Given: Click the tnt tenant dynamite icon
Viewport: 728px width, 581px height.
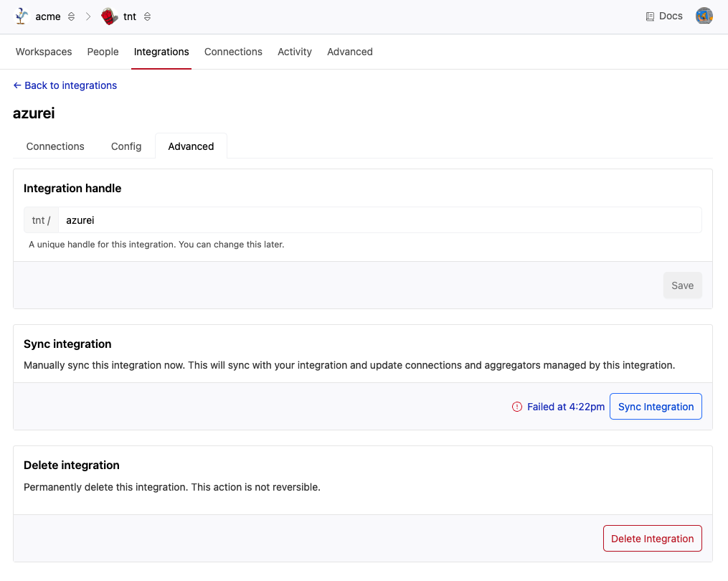Looking at the screenshot, I should pos(109,16).
